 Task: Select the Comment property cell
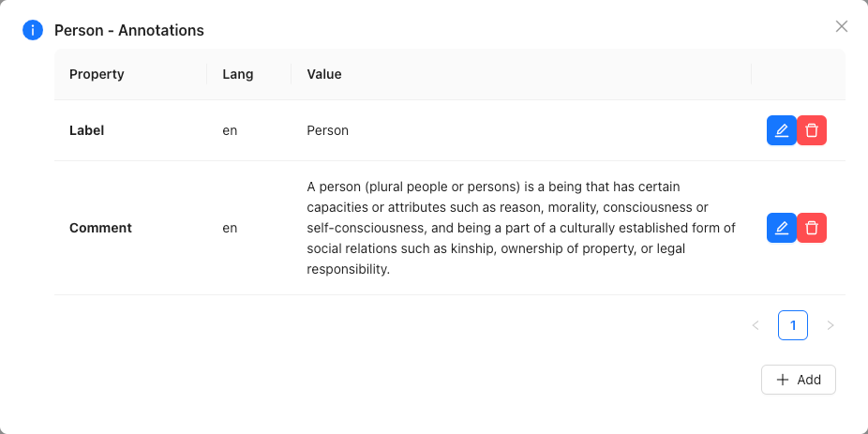[x=100, y=228]
